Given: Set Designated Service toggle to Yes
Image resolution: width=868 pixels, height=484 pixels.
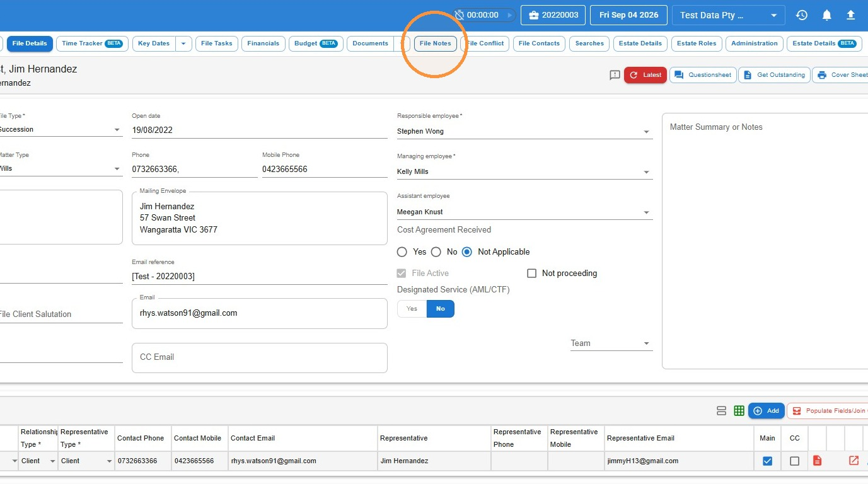Looking at the screenshot, I should [x=412, y=309].
